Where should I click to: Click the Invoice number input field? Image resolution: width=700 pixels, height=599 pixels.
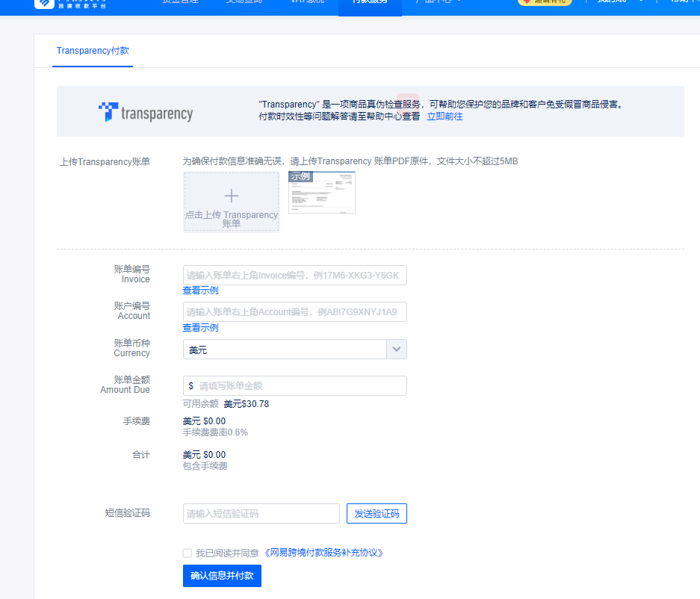point(294,275)
